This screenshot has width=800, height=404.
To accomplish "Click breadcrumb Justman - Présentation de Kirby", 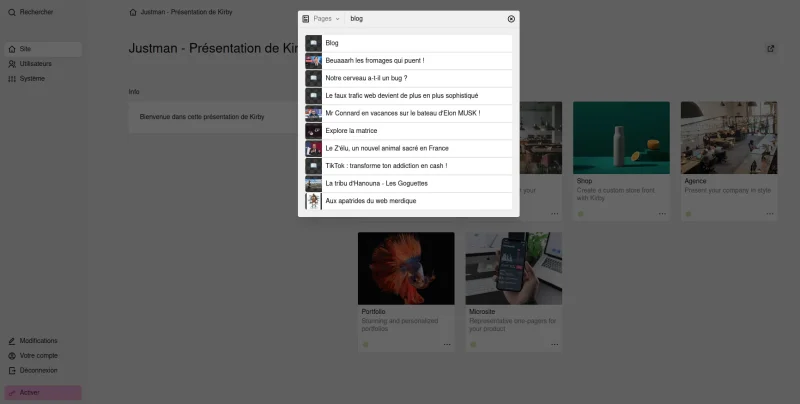I will coord(186,12).
